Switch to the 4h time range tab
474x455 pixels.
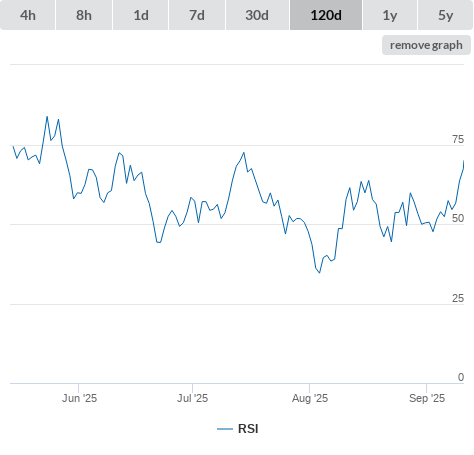click(28, 15)
